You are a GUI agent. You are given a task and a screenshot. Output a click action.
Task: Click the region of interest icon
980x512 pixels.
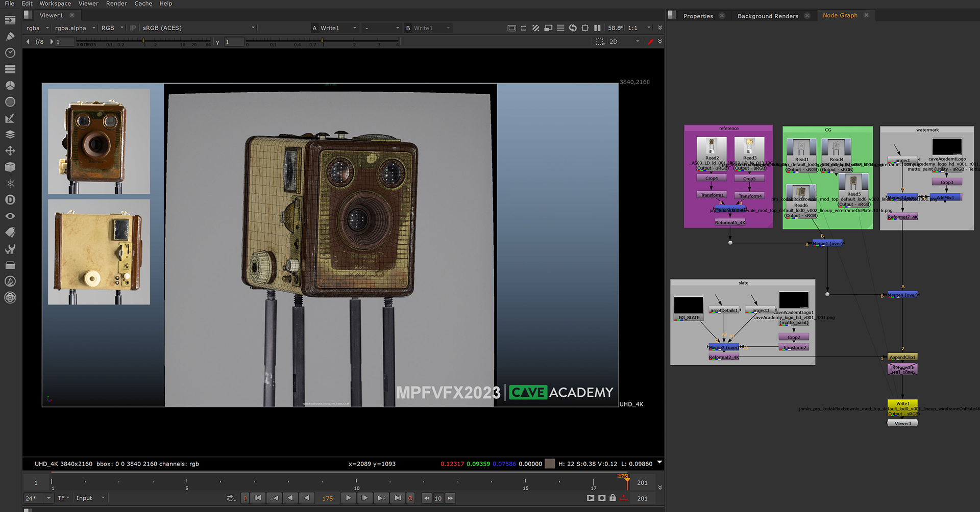pos(585,28)
